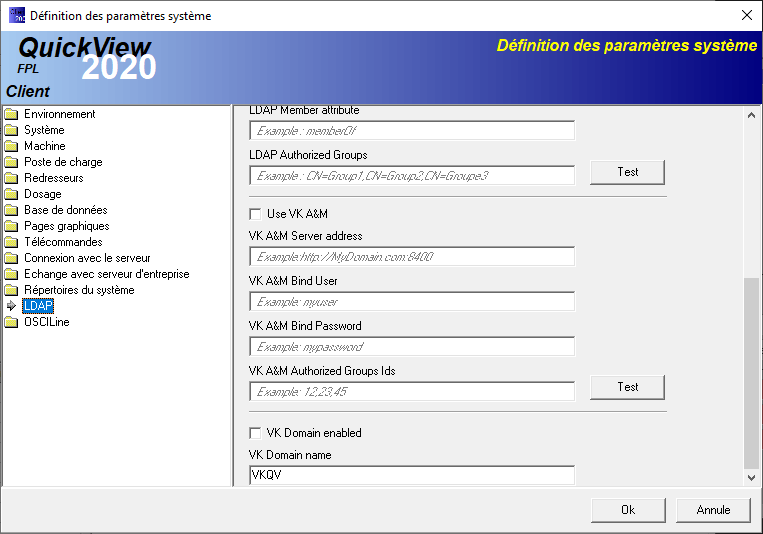Focus the LDAP Member attribute field
Image resolution: width=763 pixels, height=534 pixels.
coord(412,130)
